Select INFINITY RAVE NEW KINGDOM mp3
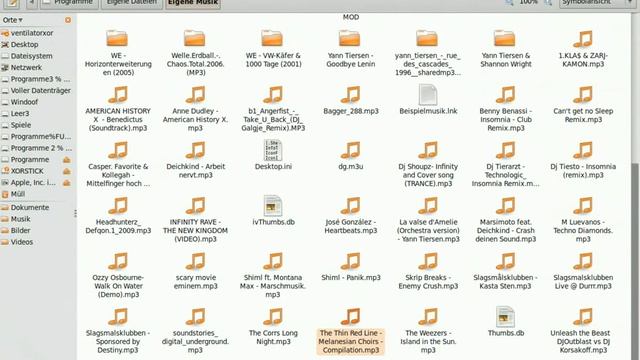The height and width of the screenshot is (360, 640). point(195,219)
